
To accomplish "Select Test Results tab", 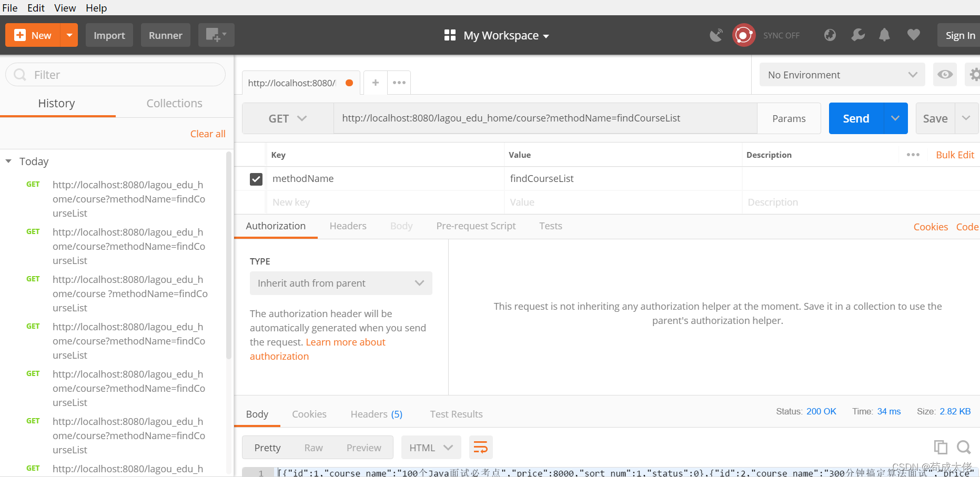I will 456,414.
